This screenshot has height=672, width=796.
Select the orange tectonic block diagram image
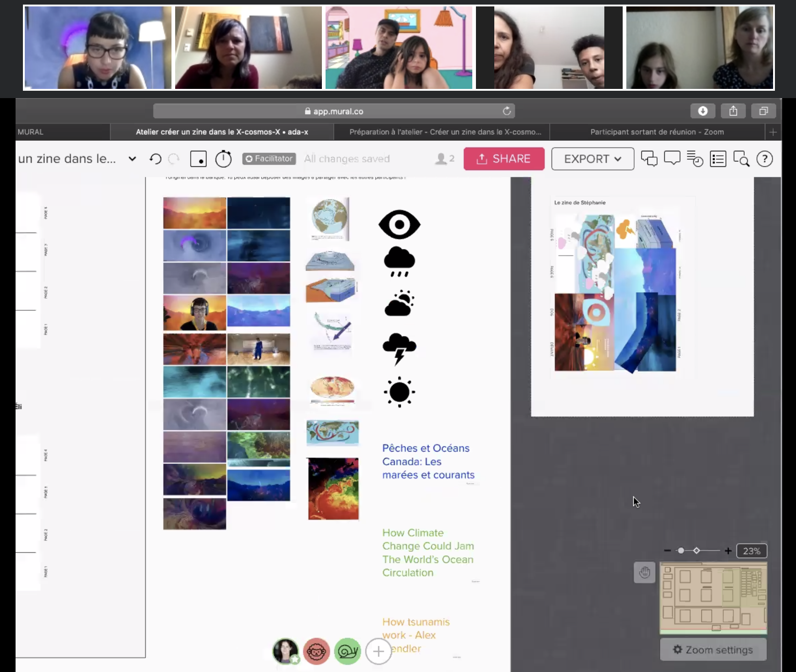pos(332,290)
